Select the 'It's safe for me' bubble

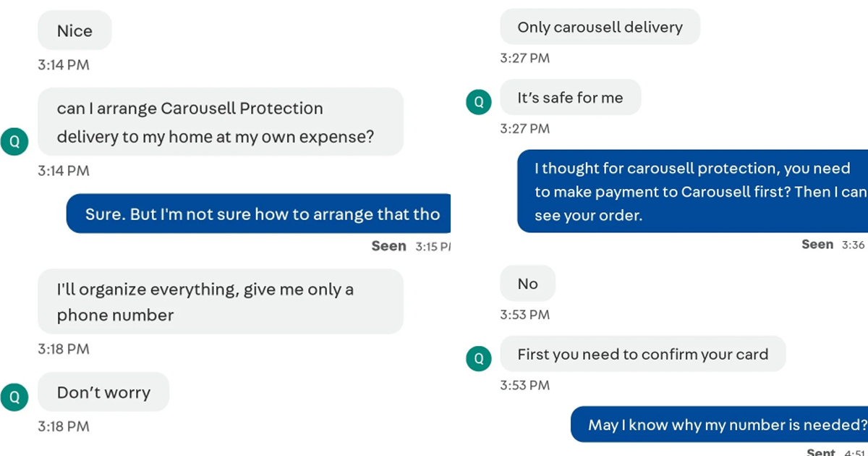[x=570, y=96]
